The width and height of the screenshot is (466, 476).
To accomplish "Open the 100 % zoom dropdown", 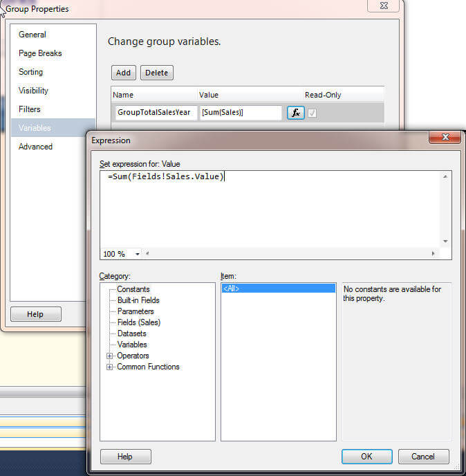I will pyautogui.click(x=138, y=254).
